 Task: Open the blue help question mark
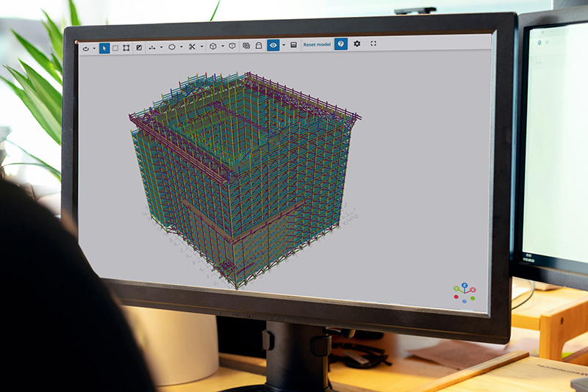coord(341,44)
